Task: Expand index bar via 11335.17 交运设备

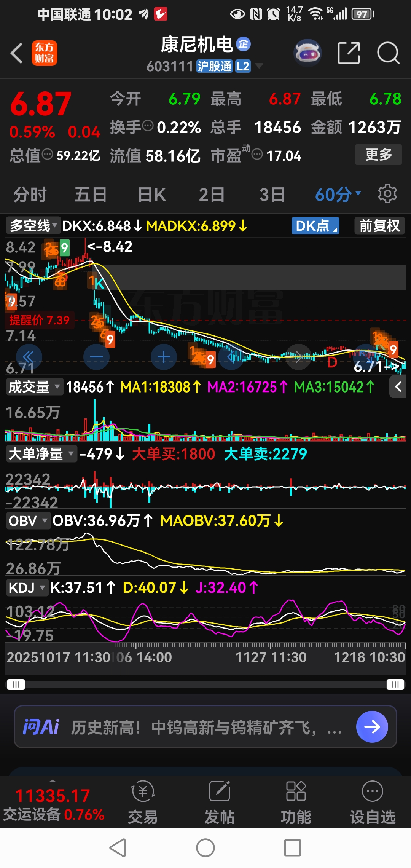Action: [x=53, y=801]
